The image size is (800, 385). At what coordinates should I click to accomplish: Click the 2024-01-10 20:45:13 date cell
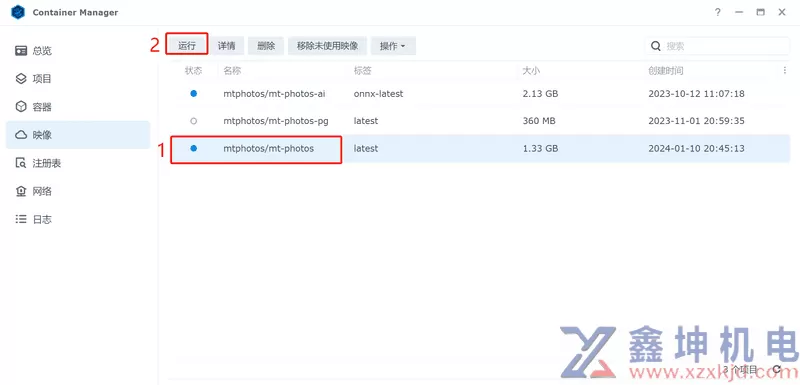696,148
